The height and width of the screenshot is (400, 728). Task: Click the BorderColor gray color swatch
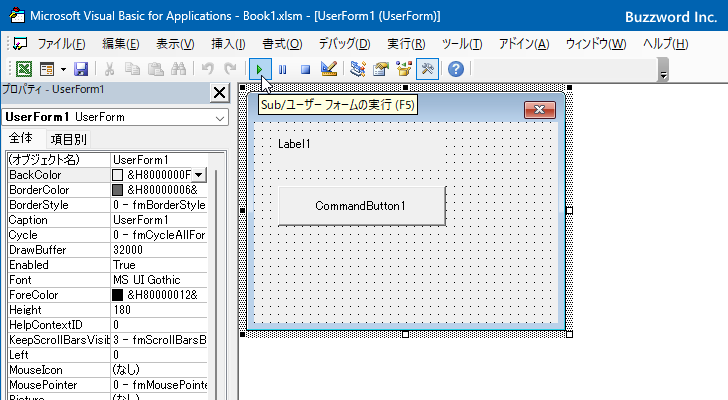point(117,190)
